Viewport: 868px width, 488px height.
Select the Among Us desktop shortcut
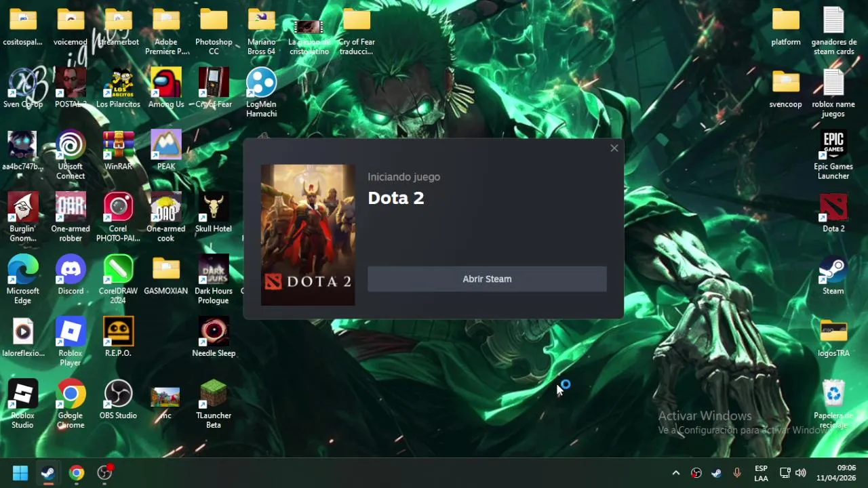[166, 88]
